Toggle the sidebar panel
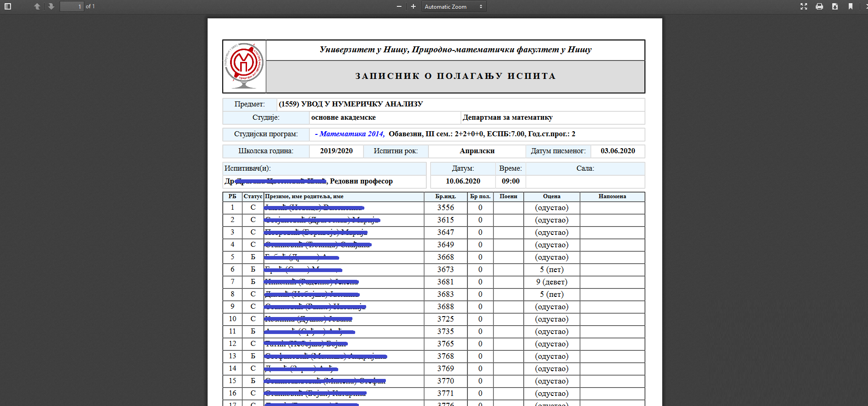Screen dimensions: 868x406 tap(8, 6)
